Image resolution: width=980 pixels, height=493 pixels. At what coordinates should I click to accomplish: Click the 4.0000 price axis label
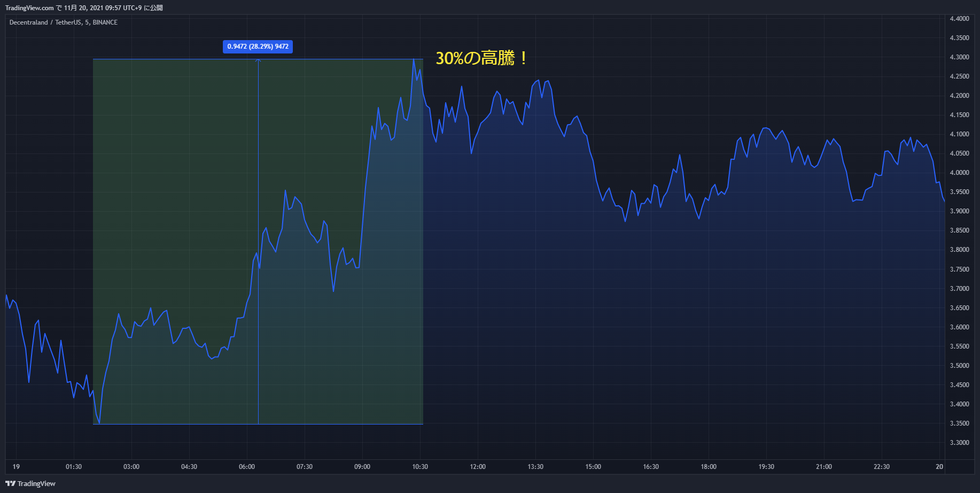click(959, 173)
